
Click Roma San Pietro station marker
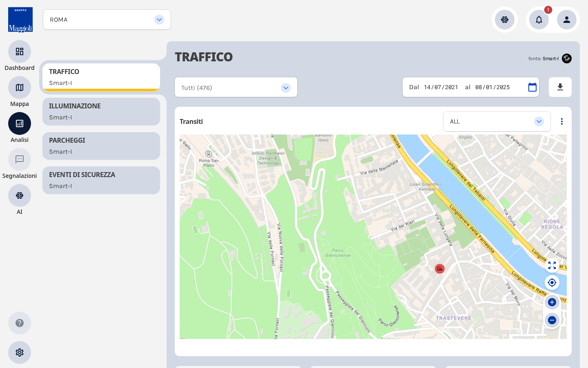(x=209, y=154)
